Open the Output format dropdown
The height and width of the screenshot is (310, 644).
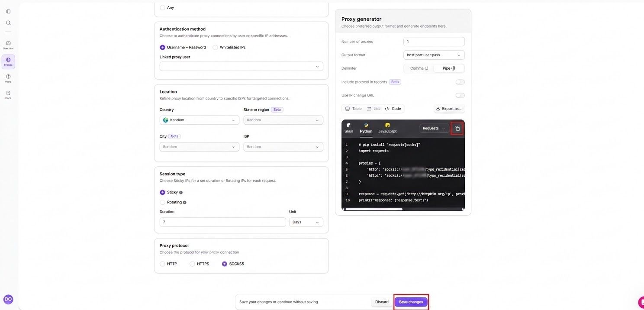[434, 55]
